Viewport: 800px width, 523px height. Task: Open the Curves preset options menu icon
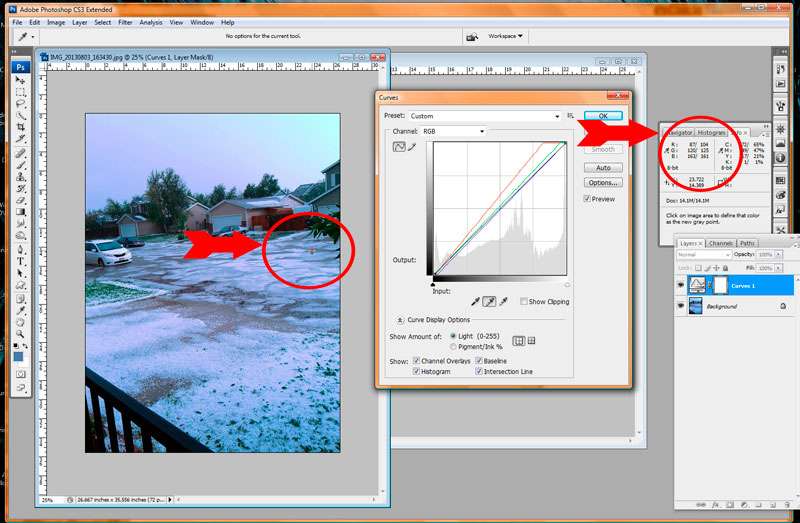coord(570,116)
